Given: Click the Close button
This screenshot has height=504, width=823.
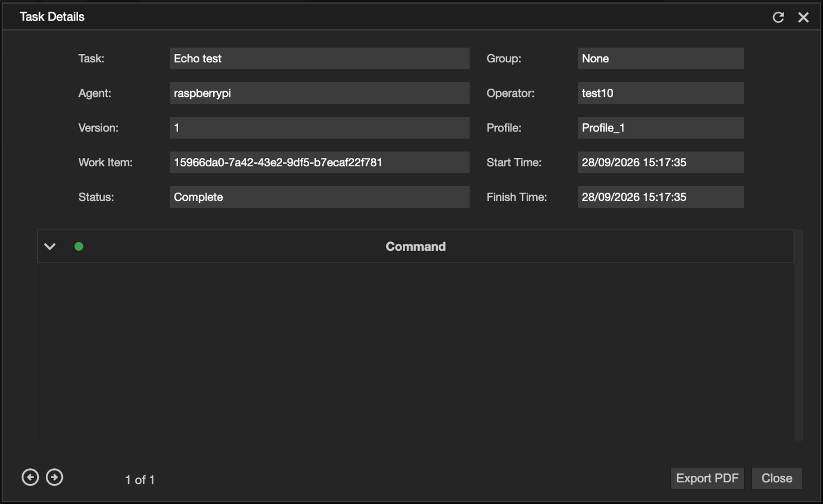Looking at the screenshot, I should (x=777, y=478).
